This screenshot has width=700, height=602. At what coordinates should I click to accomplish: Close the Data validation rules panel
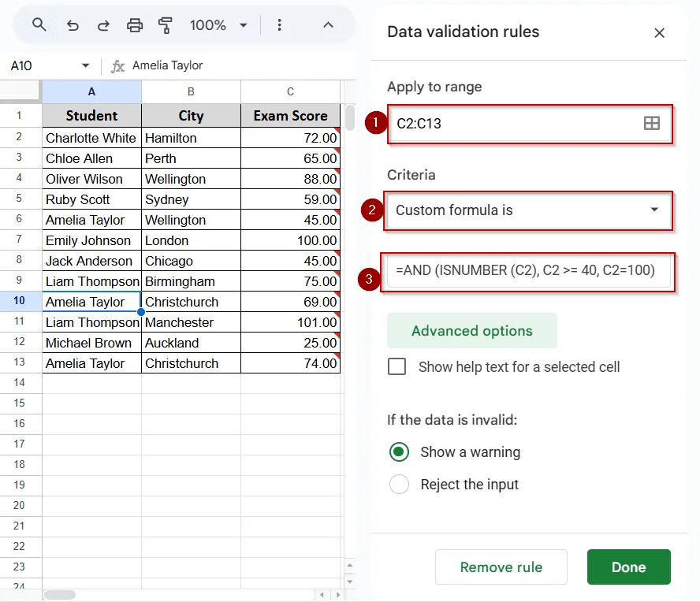tap(659, 33)
